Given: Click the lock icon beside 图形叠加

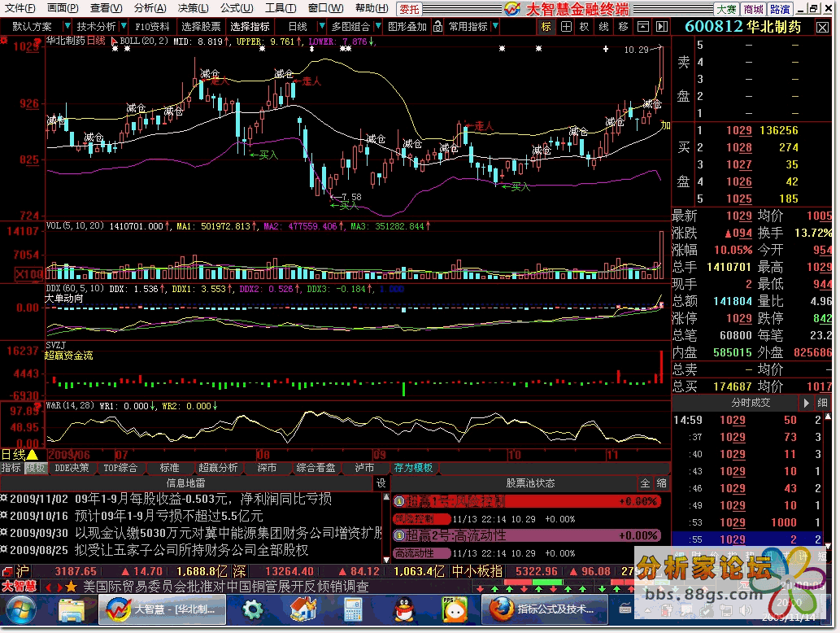Looking at the screenshot, I should click(x=437, y=26).
